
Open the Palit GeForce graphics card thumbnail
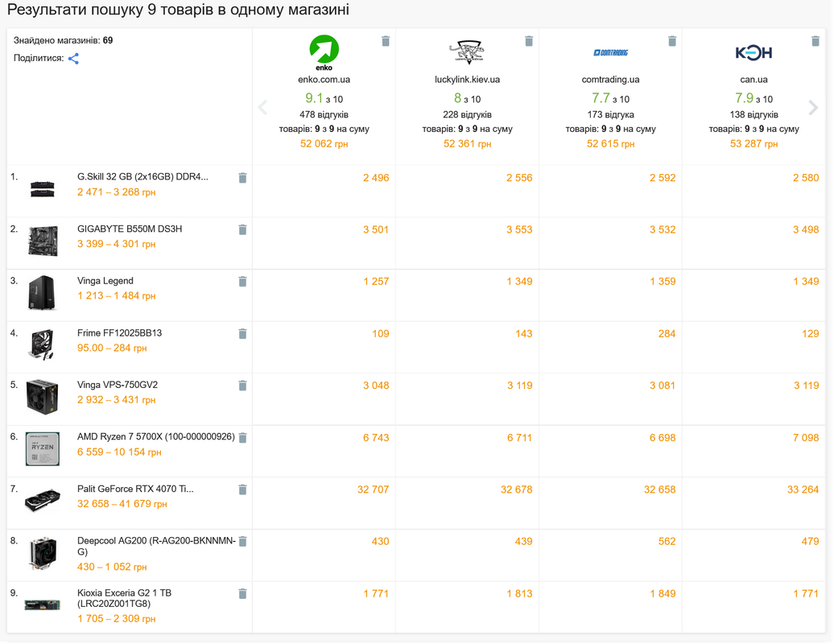pos(43,500)
